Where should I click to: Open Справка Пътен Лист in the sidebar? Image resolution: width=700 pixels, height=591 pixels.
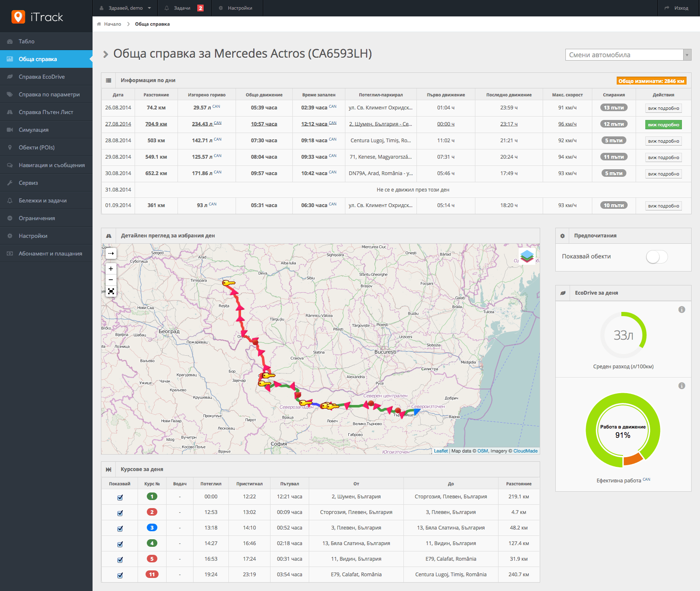46,112
